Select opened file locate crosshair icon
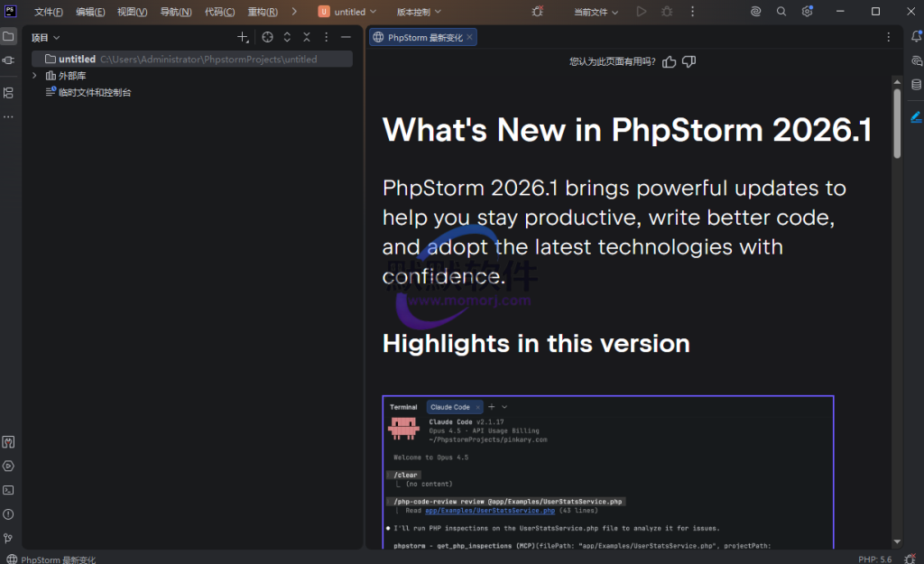Viewport: 924px width, 564px height. 267,37
